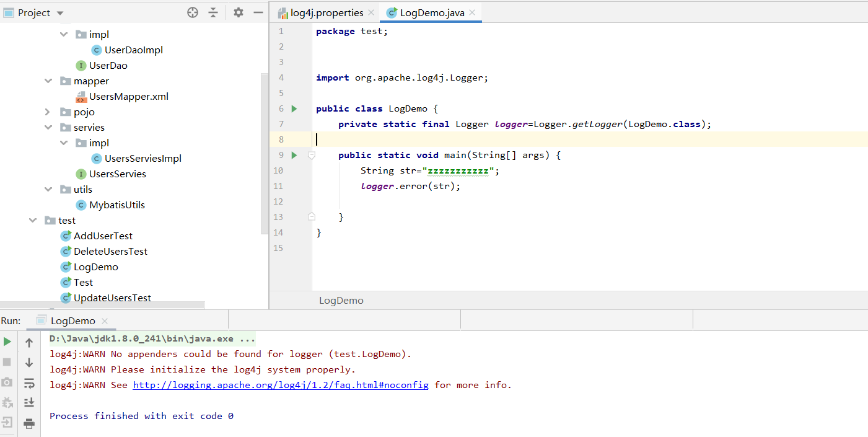Click the up arrow in Run console
This screenshot has height=437, width=868.
[29, 343]
